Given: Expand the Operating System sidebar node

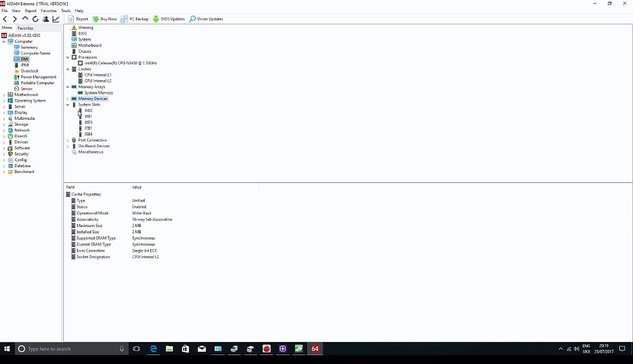Looking at the screenshot, I should (x=4, y=101).
